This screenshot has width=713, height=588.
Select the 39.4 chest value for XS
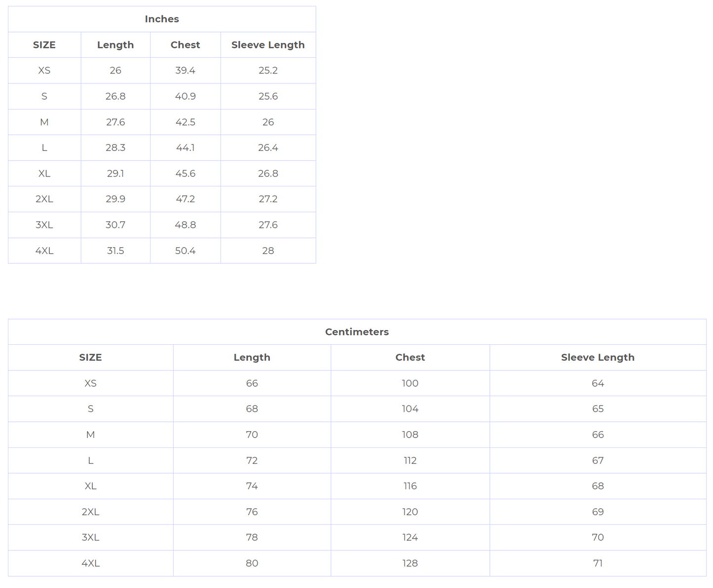click(185, 71)
